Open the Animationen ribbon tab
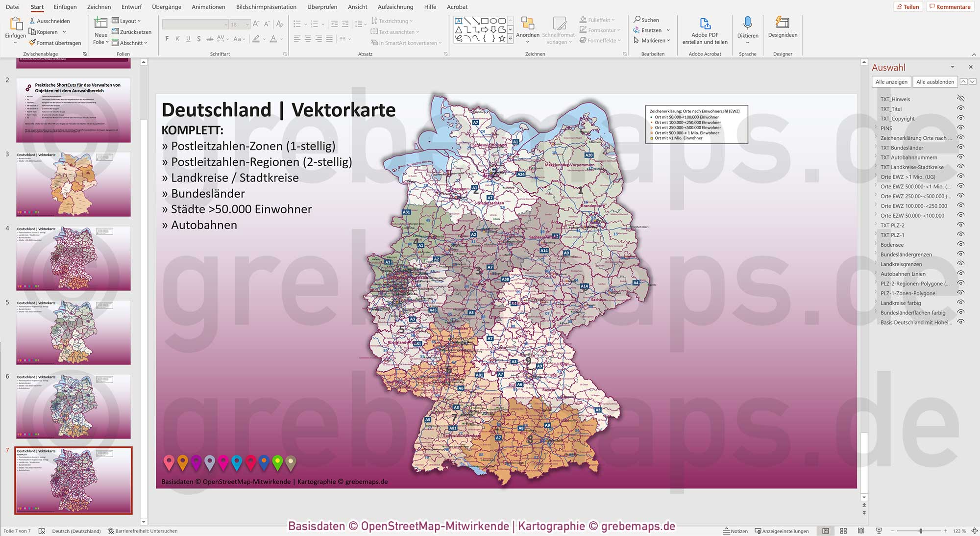Viewport: 980px width, 536px height. point(208,7)
